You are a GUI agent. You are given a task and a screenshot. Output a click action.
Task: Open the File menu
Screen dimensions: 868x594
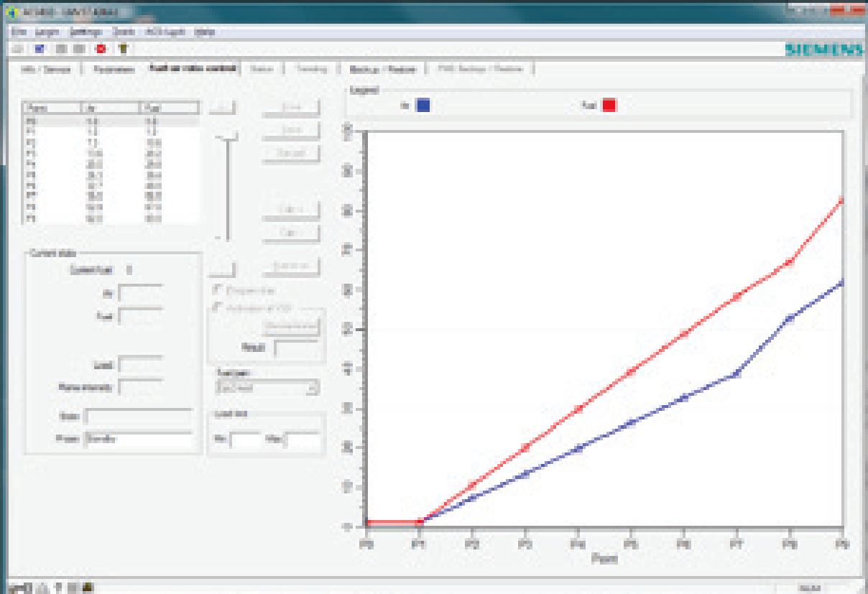19,32
